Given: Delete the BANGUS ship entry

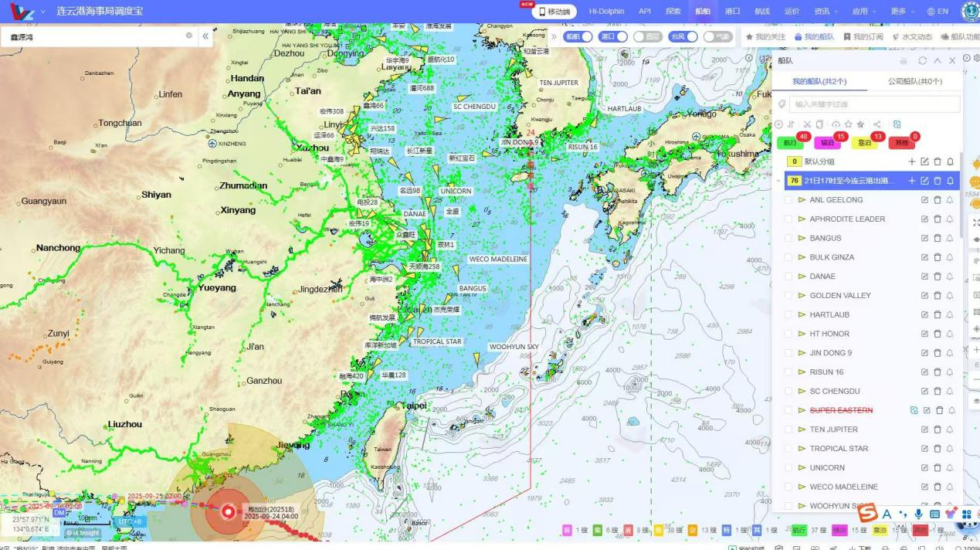Looking at the screenshot, I should [x=938, y=238].
